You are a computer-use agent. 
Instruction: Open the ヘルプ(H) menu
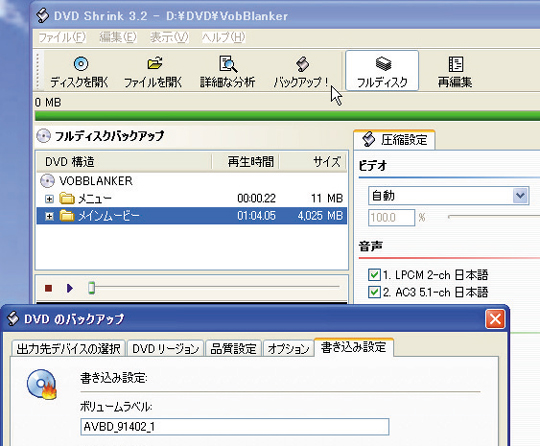(224, 37)
